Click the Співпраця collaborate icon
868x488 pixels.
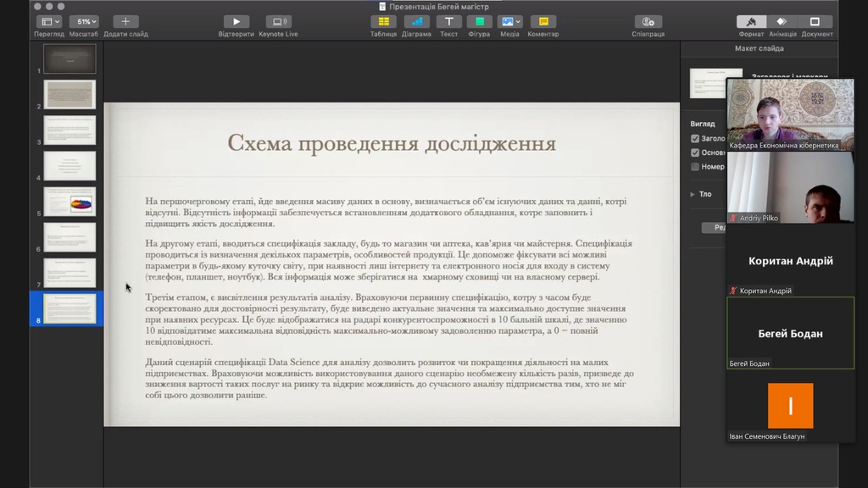click(648, 22)
